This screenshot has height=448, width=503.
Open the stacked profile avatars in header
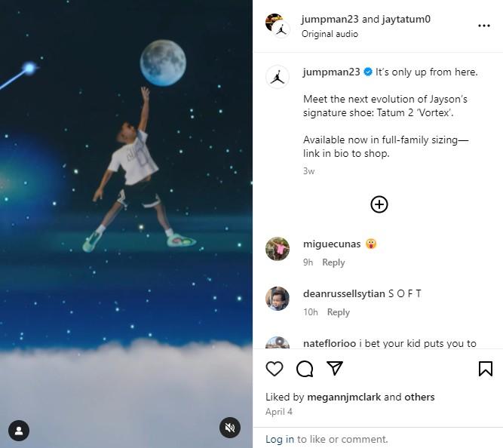[278, 25]
